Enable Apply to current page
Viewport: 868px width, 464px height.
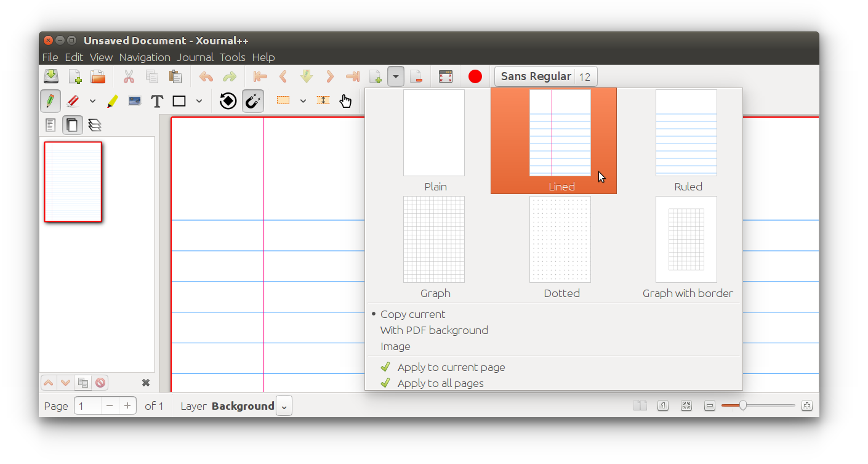[x=451, y=367]
